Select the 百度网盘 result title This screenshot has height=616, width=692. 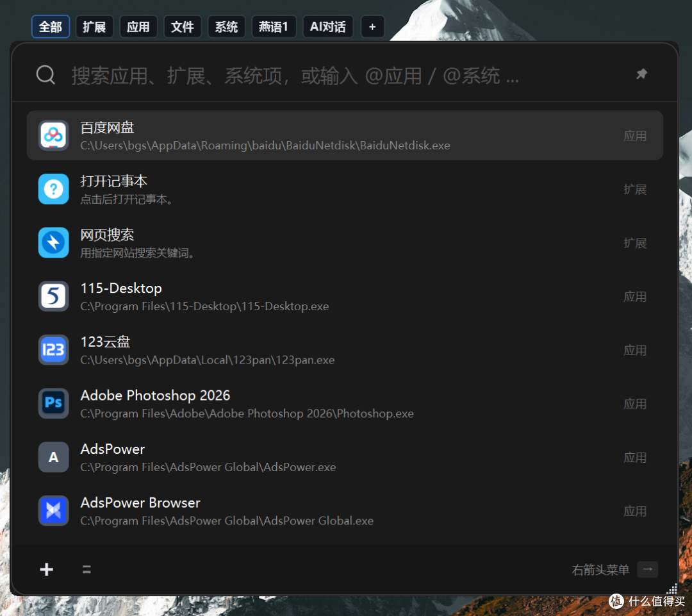107,127
